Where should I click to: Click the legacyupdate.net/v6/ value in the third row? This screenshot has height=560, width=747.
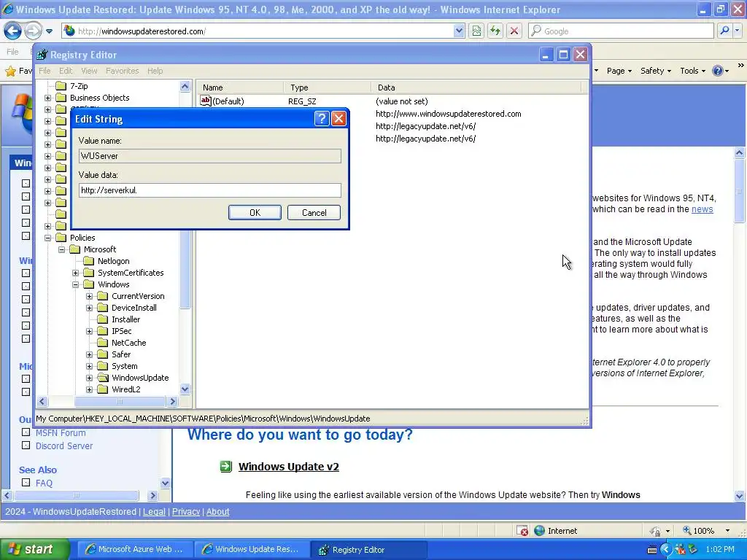click(x=425, y=126)
